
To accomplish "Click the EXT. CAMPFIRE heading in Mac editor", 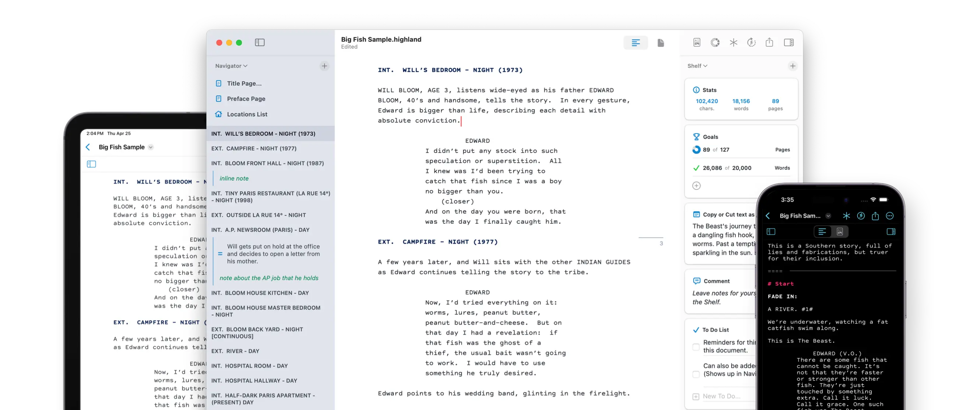I will [438, 242].
